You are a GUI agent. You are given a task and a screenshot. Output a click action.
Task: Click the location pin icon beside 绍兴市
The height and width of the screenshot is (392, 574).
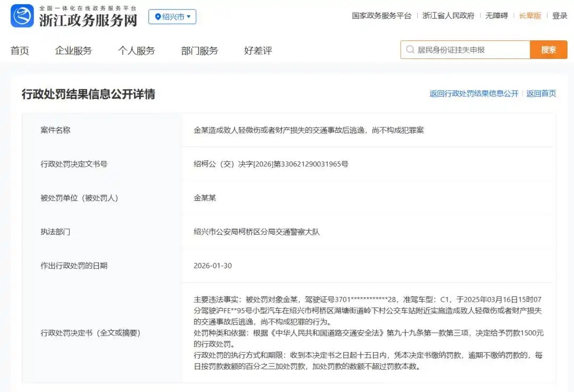tap(158, 17)
